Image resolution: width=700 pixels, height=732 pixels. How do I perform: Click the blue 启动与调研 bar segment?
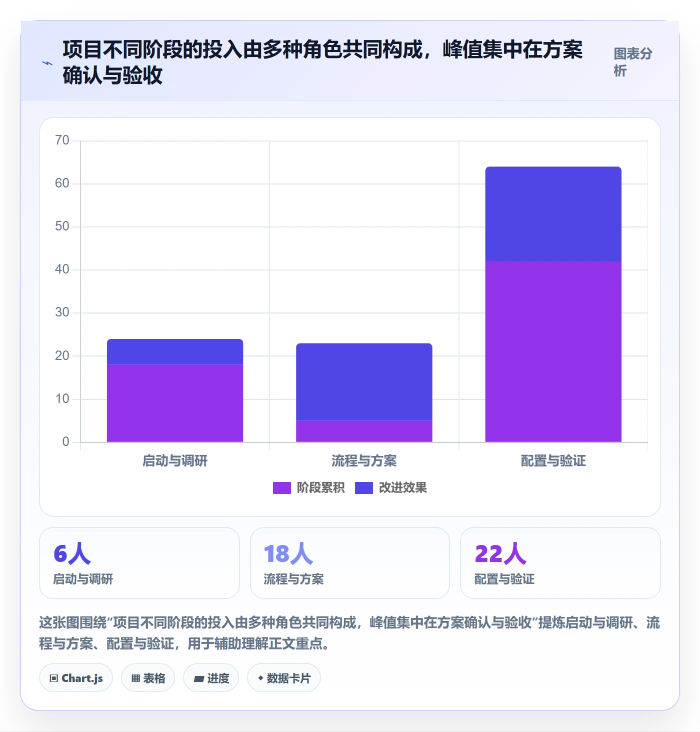175,352
